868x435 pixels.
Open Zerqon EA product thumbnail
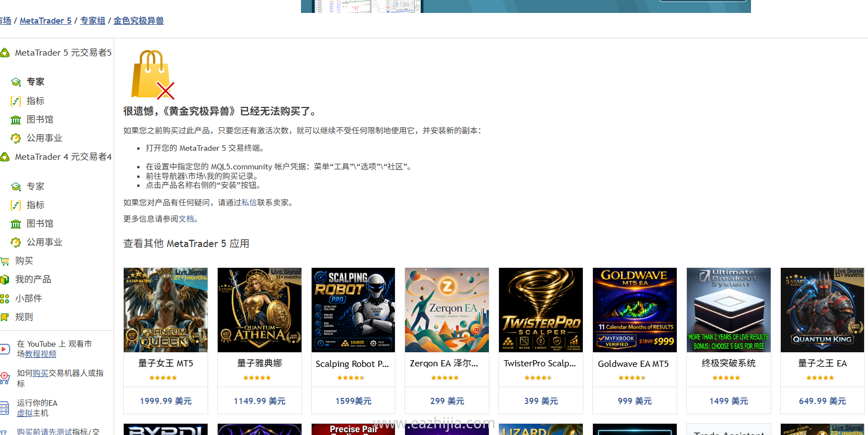click(x=447, y=310)
